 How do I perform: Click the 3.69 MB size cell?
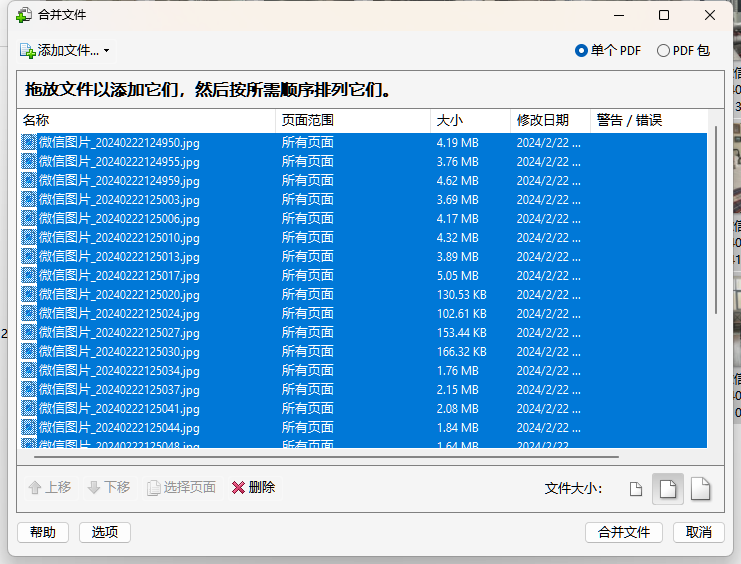(x=457, y=200)
